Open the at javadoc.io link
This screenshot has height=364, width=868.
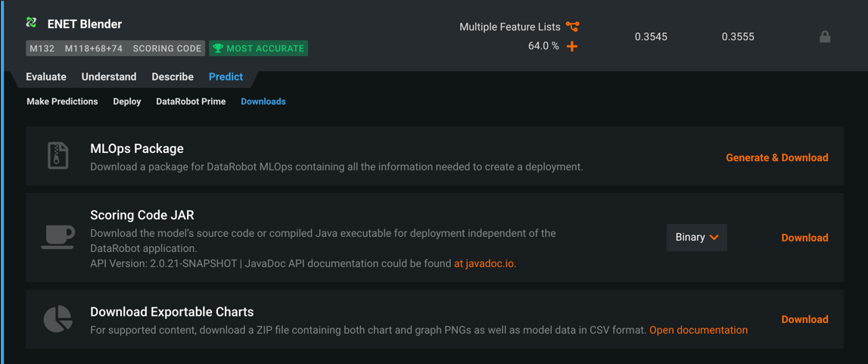[x=484, y=264]
